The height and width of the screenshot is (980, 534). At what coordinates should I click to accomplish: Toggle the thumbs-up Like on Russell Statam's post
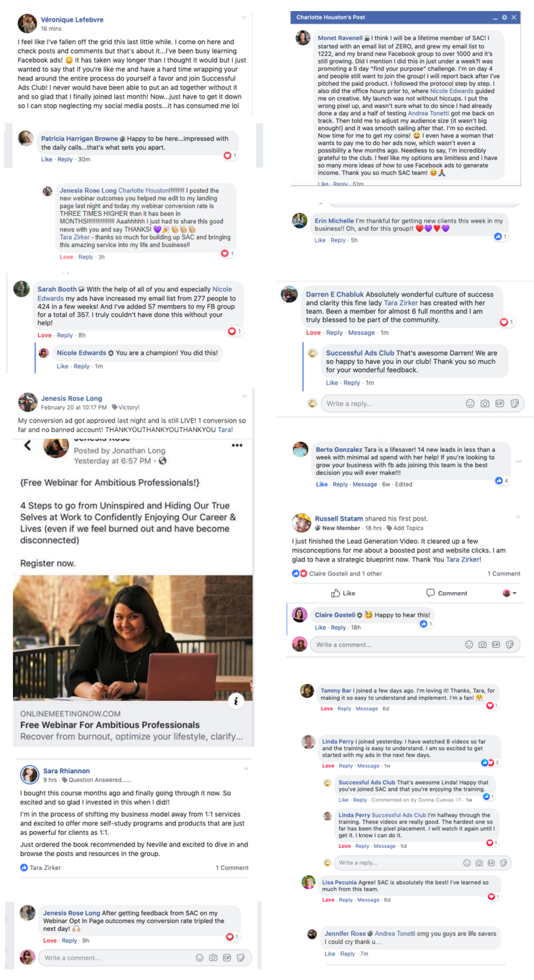coord(344,593)
